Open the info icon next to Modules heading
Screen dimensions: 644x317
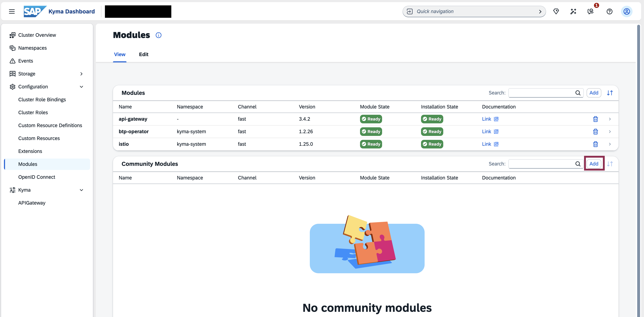159,35
